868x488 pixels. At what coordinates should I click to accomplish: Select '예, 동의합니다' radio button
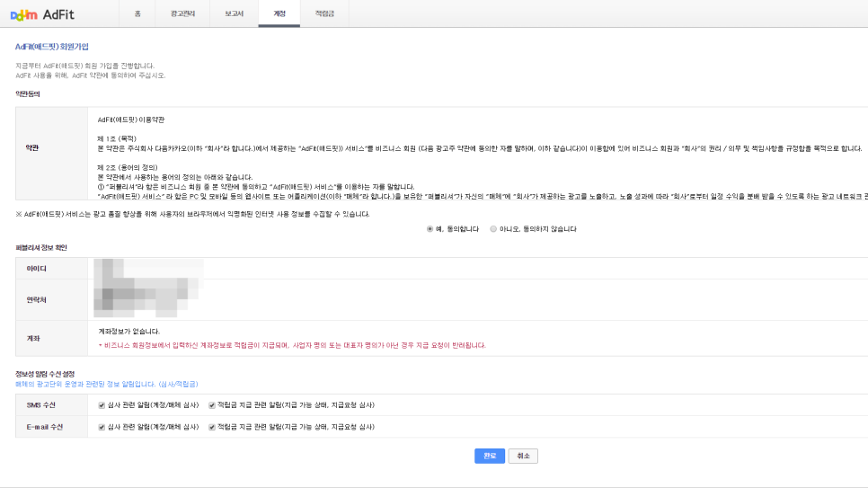[x=430, y=229]
